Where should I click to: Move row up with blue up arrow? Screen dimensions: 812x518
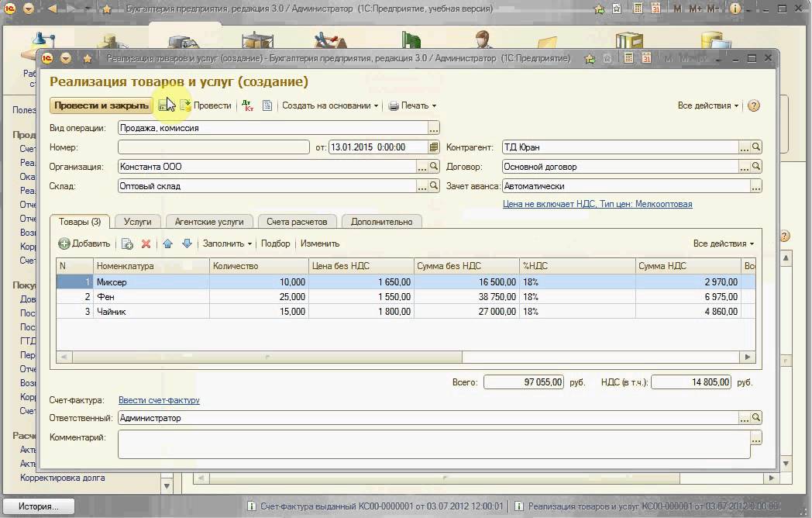168,243
